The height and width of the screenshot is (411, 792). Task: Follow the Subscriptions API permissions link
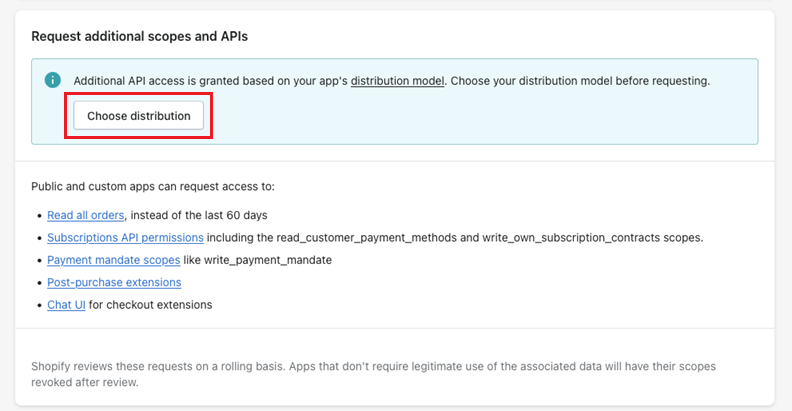(125, 238)
